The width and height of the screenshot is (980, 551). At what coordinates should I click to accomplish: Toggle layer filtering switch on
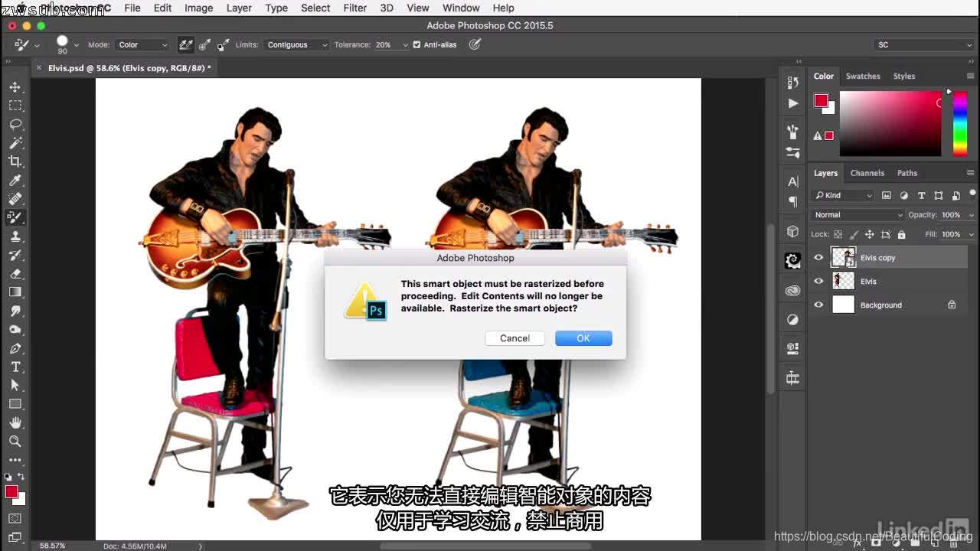(x=972, y=194)
